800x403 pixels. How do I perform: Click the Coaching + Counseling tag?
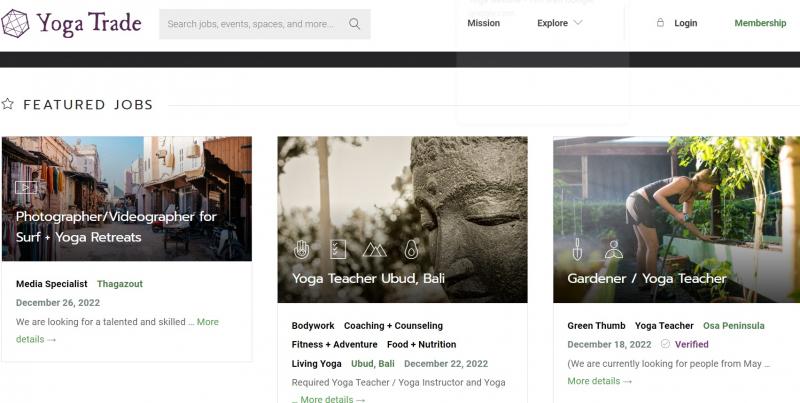(x=393, y=325)
